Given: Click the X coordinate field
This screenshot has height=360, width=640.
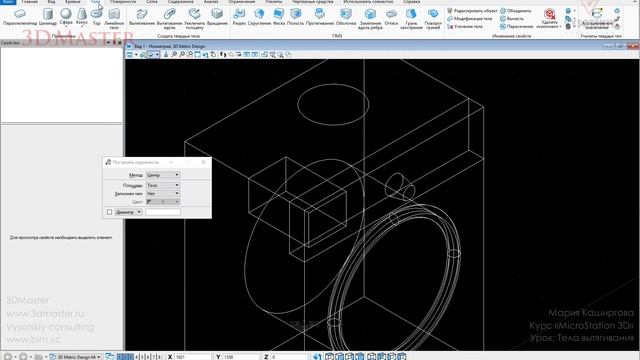Looking at the screenshot, I should (x=193, y=357).
